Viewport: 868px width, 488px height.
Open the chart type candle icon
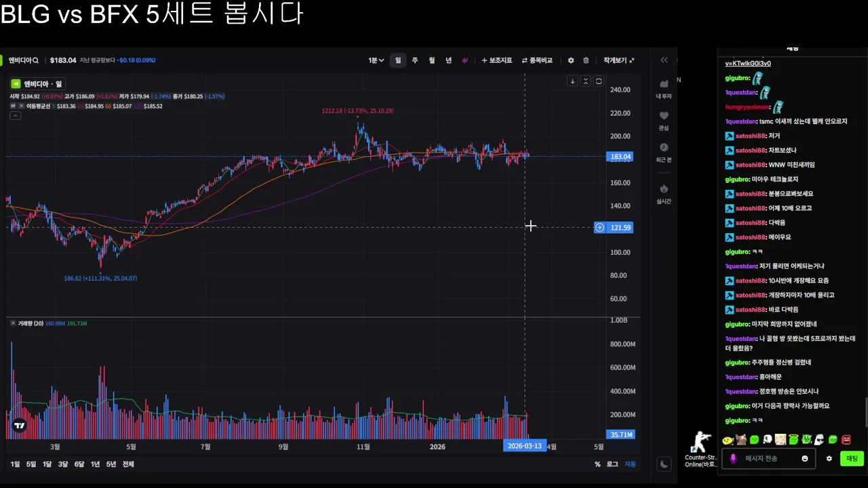pyautogui.click(x=465, y=60)
